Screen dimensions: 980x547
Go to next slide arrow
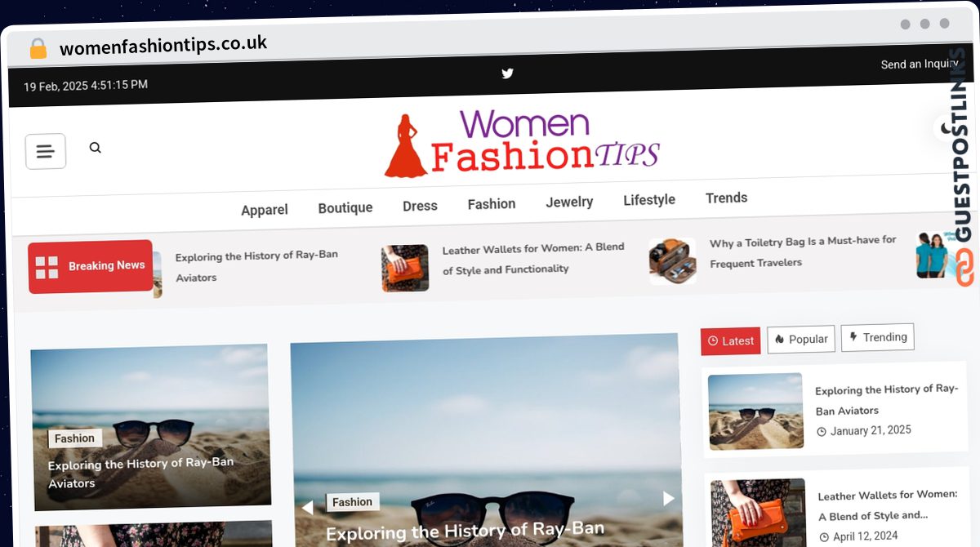pos(668,498)
